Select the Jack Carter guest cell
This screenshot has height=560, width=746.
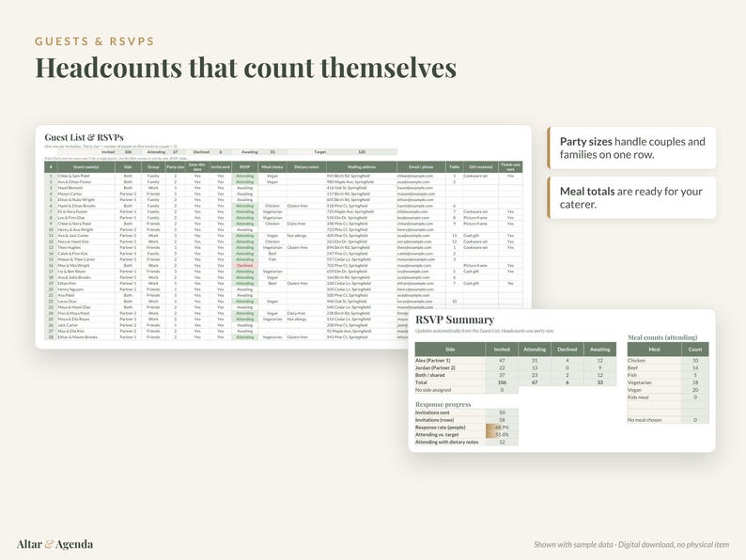click(x=86, y=325)
